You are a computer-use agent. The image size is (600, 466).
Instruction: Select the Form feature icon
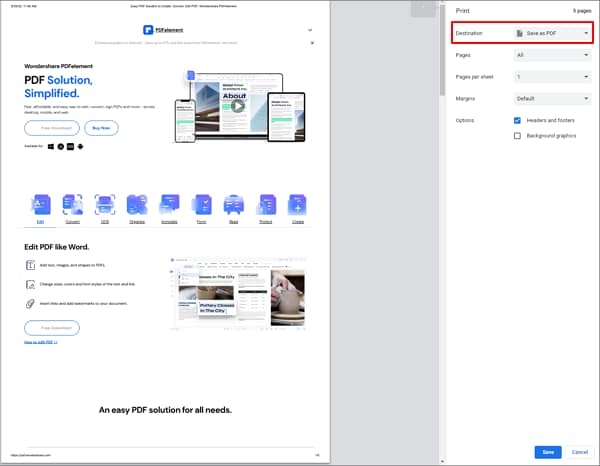click(x=202, y=205)
